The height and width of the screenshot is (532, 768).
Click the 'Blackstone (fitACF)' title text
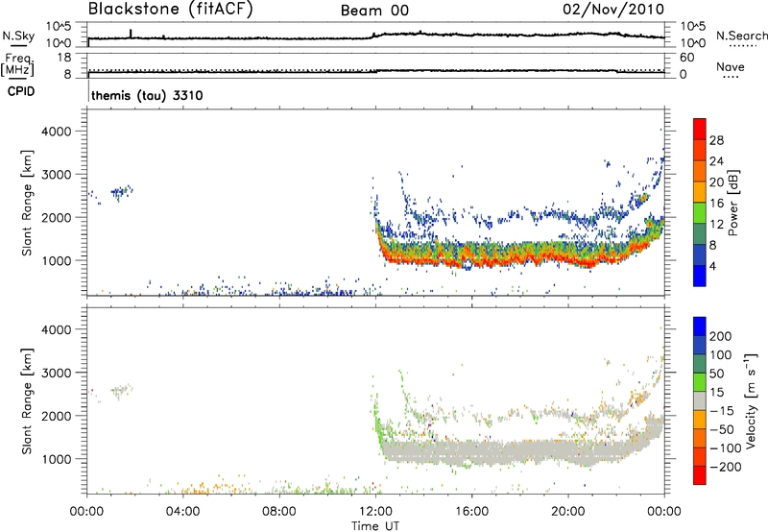[x=170, y=9]
